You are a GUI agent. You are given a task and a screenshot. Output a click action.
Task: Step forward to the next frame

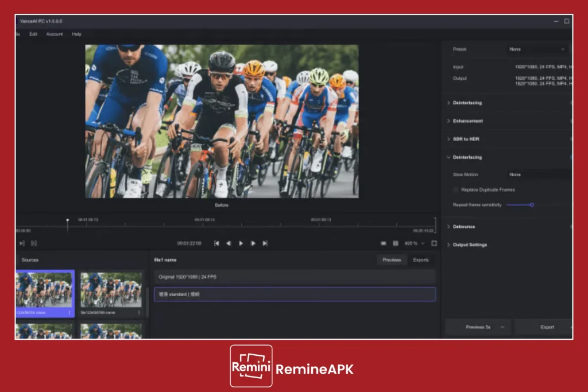(253, 243)
